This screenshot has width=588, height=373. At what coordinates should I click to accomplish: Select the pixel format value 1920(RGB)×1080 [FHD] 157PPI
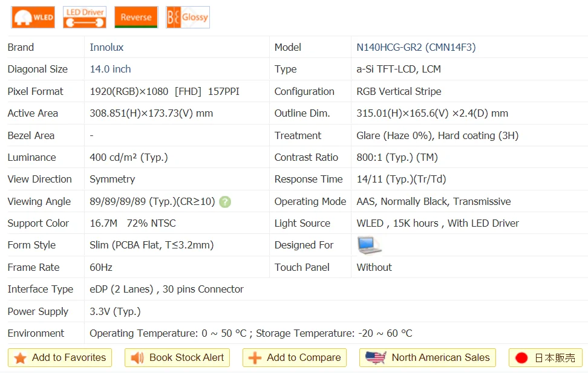pyautogui.click(x=165, y=91)
